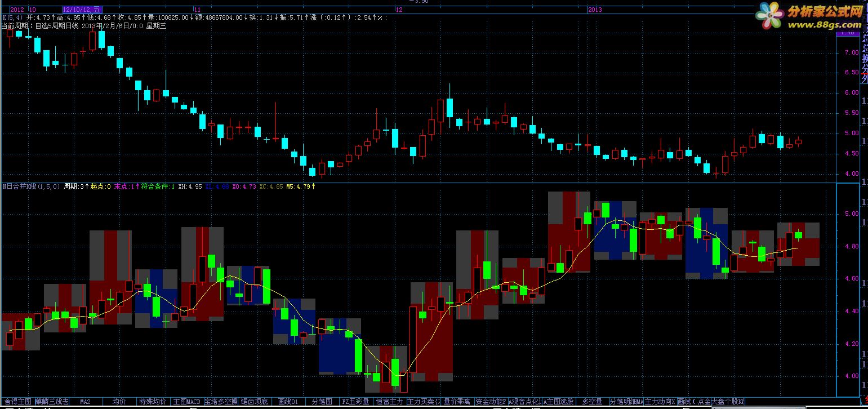
Task: Switch to the 量价乖离 tab
Action: [x=457, y=402]
